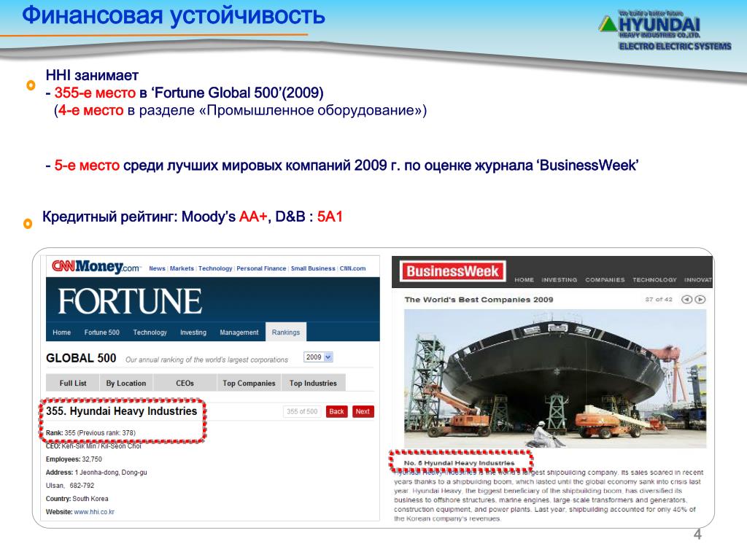The width and height of the screenshot is (747, 560).
Task: Go to previous BusinessWeek slide arrow
Action: [x=686, y=300]
